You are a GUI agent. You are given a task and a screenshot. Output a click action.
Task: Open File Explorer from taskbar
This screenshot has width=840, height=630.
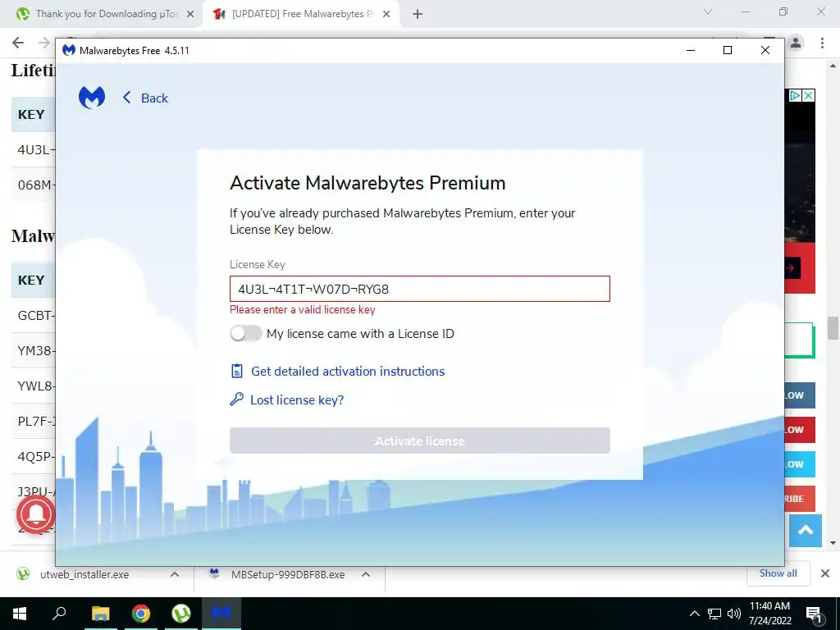click(100, 614)
